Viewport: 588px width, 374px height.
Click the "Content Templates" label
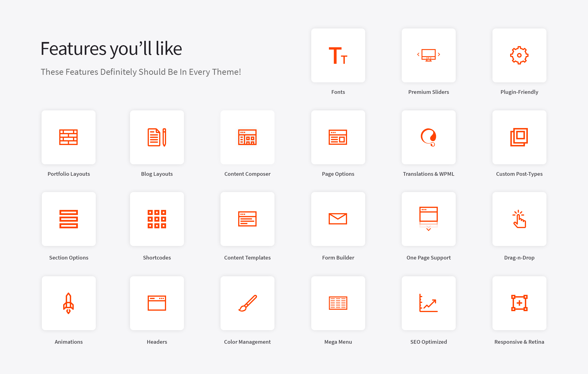click(247, 258)
